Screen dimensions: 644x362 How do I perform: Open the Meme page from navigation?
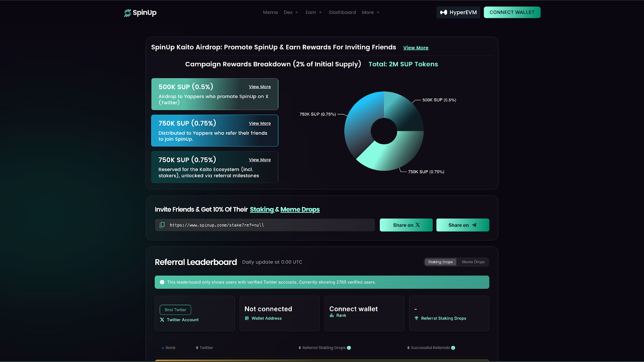coord(270,12)
